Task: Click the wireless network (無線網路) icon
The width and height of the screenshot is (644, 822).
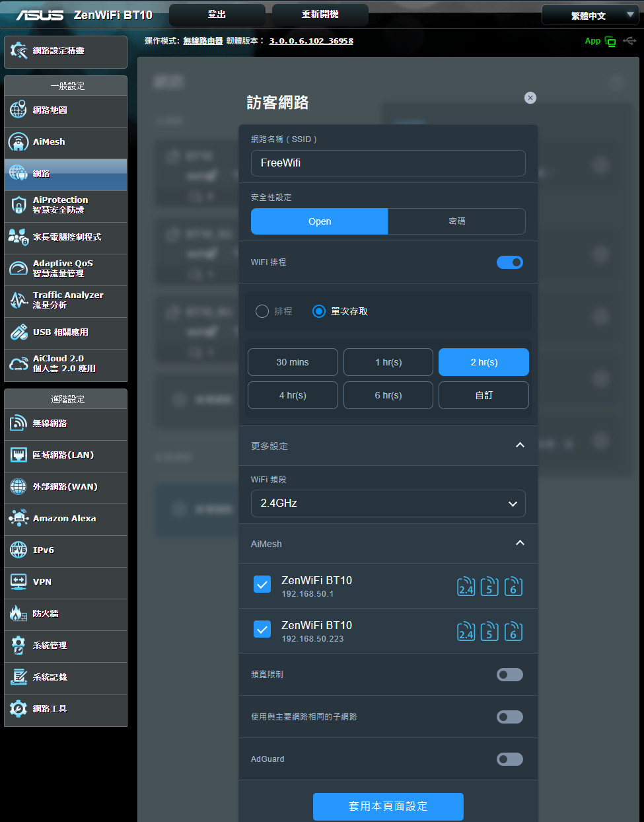Action: (18, 423)
